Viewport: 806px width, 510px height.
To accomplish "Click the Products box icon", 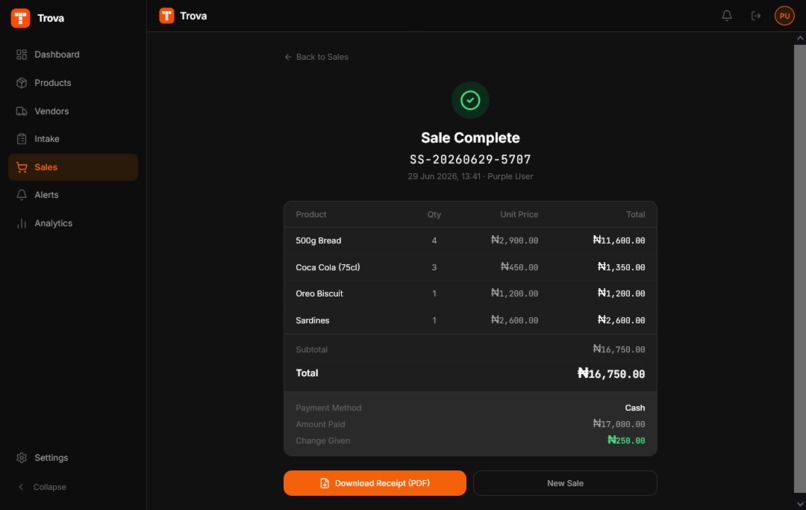I will coord(22,83).
